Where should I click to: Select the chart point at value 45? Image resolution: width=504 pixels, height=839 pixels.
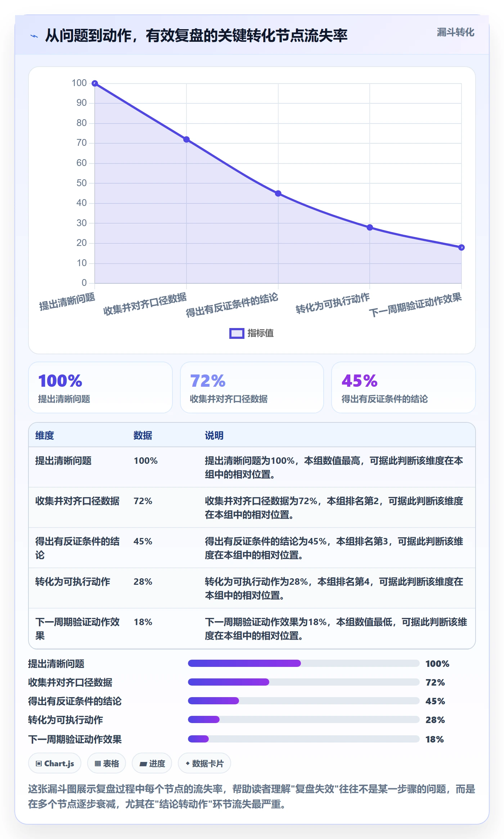[x=278, y=193]
